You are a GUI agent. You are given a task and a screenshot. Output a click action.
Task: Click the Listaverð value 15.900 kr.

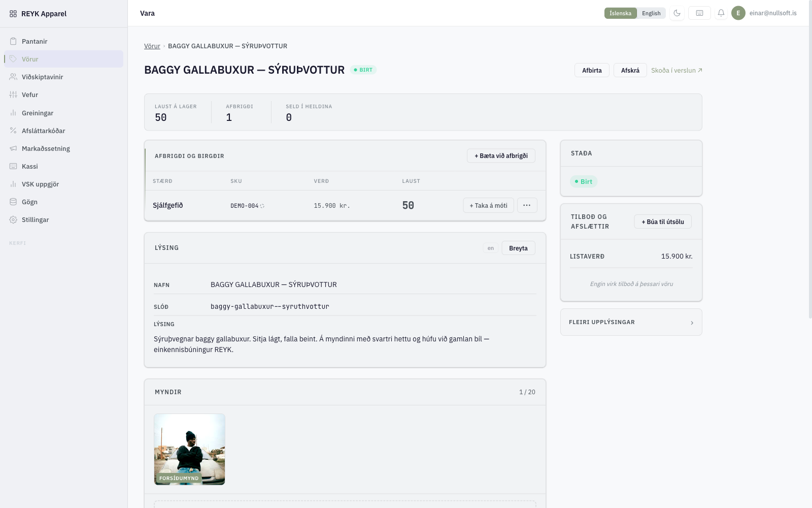click(x=677, y=256)
